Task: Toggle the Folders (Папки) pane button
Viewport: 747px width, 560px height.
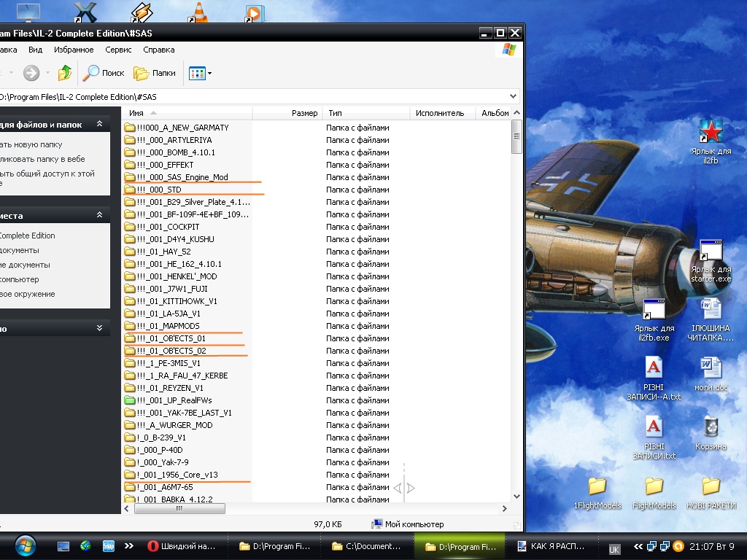Action: pyautogui.click(x=155, y=73)
